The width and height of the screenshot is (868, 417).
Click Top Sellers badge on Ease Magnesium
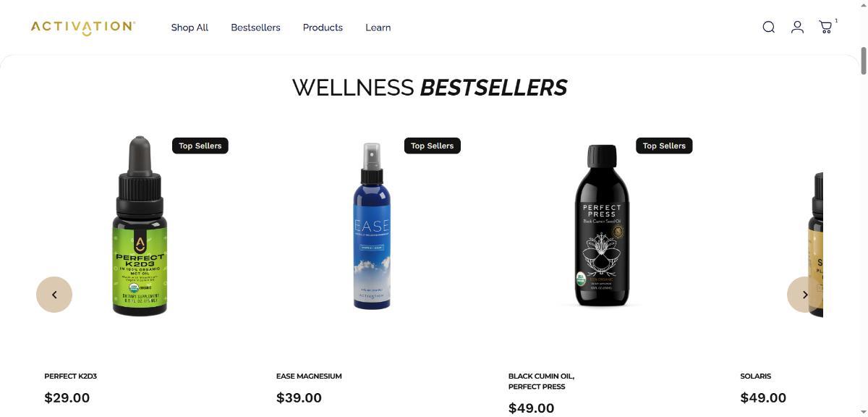coord(432,146)
